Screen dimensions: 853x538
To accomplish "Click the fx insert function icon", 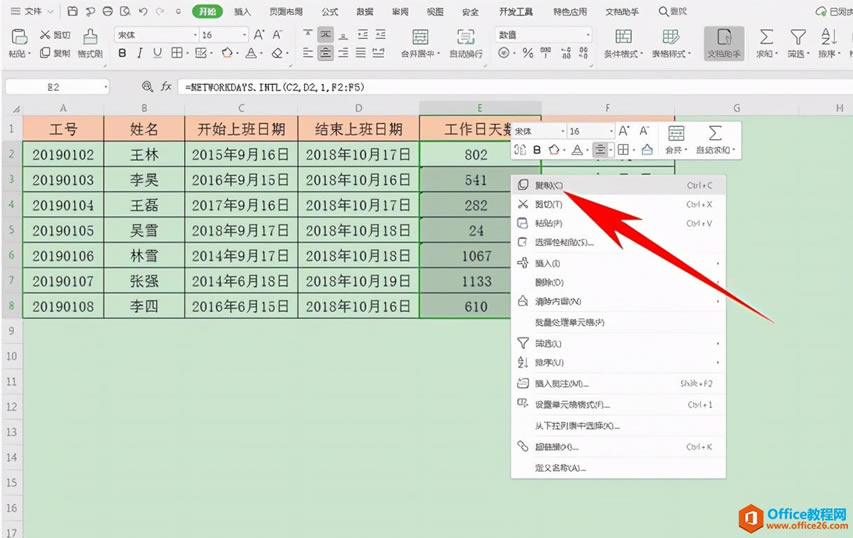I will click(166, 86).
